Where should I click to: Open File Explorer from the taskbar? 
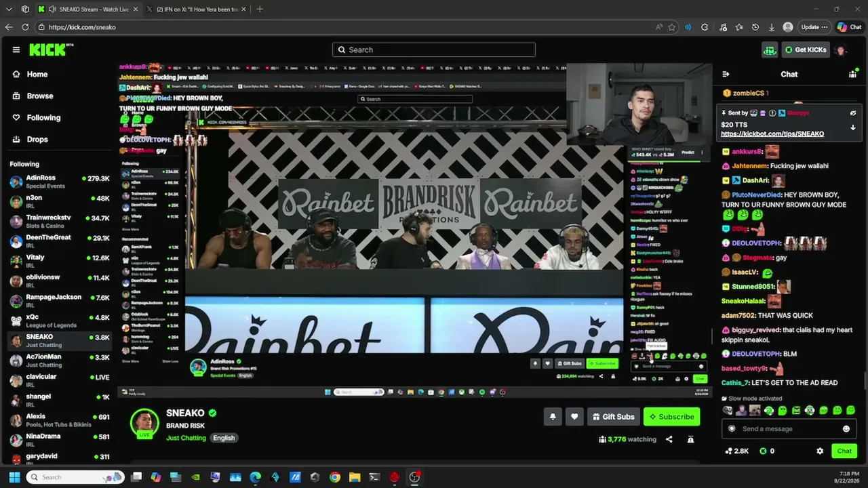click(355, 477)
